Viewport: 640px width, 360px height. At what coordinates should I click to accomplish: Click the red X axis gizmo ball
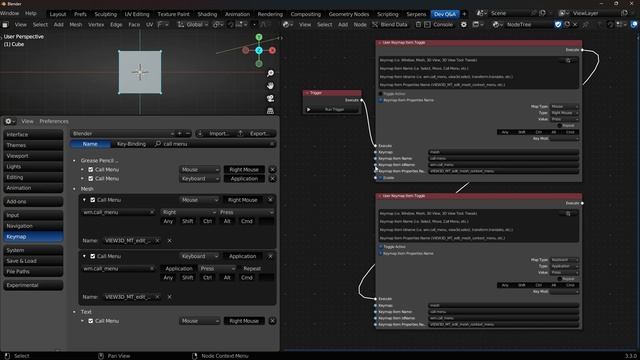click(x=272, y=50)
